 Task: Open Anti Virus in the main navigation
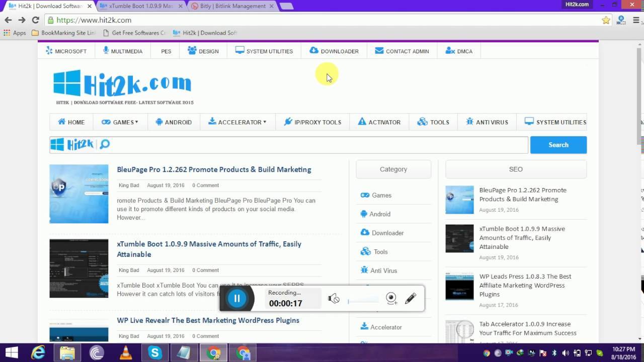coord(487,122)
